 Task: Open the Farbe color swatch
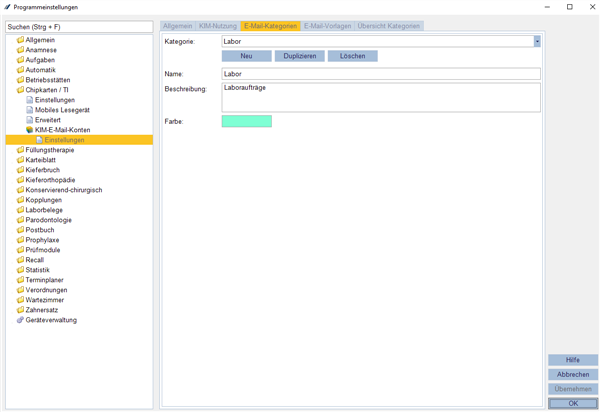(x=247, y=121)
